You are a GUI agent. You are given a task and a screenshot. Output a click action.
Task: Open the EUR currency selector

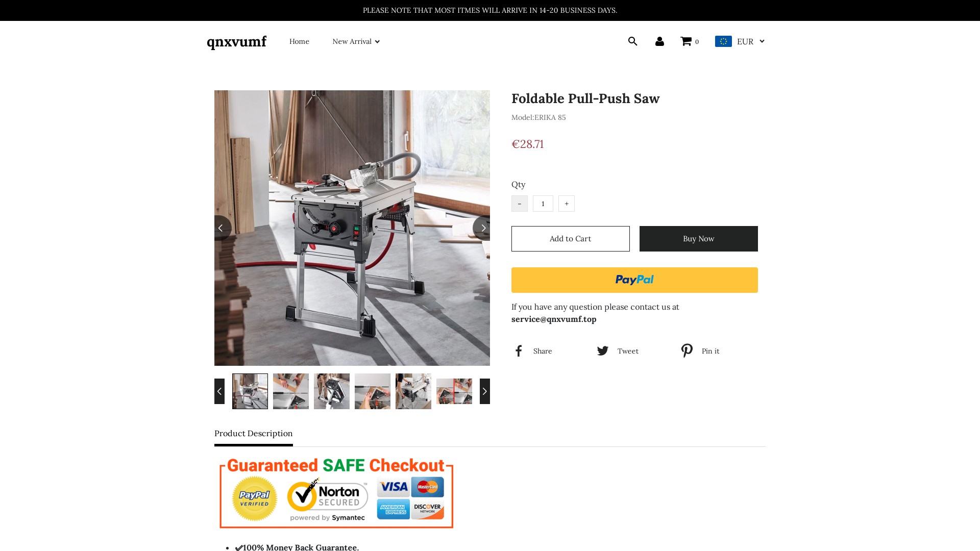[x=740, y=41]
